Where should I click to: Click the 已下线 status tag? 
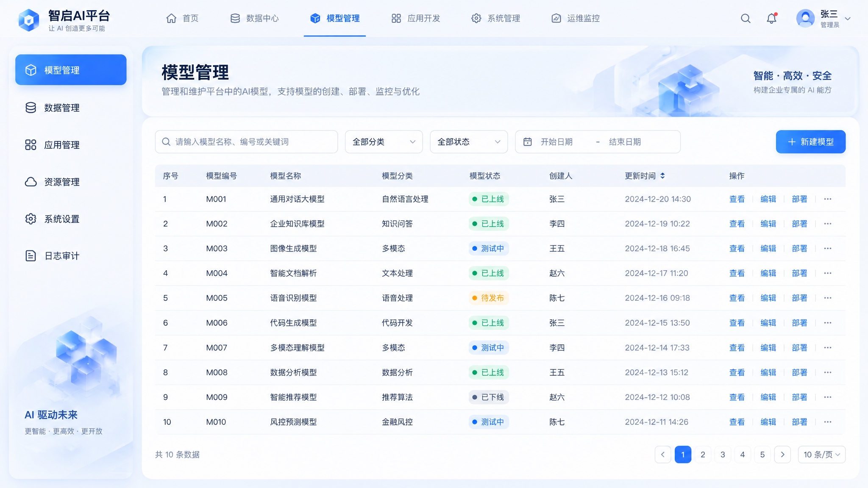click(488, 397)
